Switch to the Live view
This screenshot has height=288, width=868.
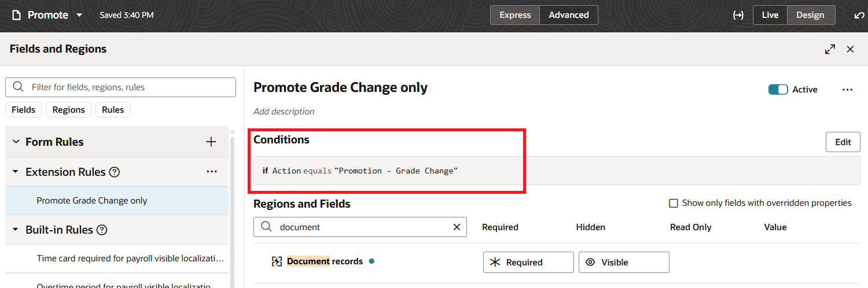pos(770,15)
